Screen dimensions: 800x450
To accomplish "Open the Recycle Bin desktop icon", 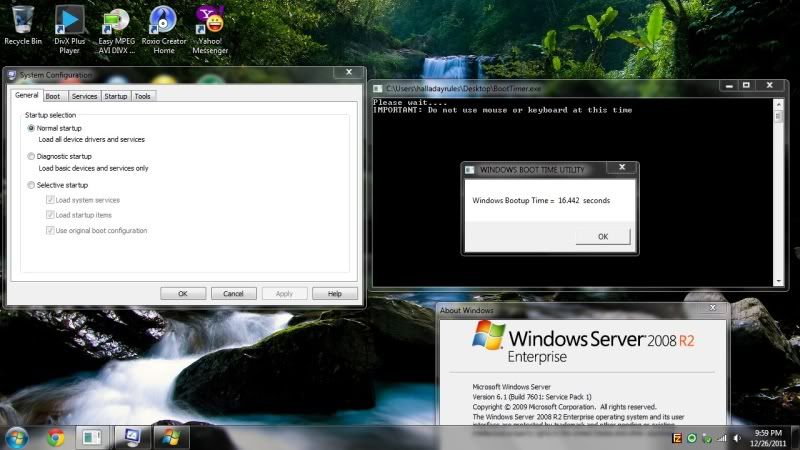I will (x=23, y=26).
